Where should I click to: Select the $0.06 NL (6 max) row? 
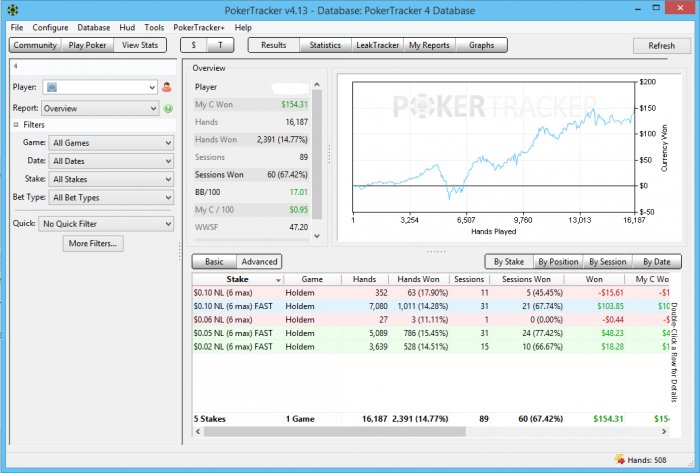pyautogui.click(x=431, y=319)
